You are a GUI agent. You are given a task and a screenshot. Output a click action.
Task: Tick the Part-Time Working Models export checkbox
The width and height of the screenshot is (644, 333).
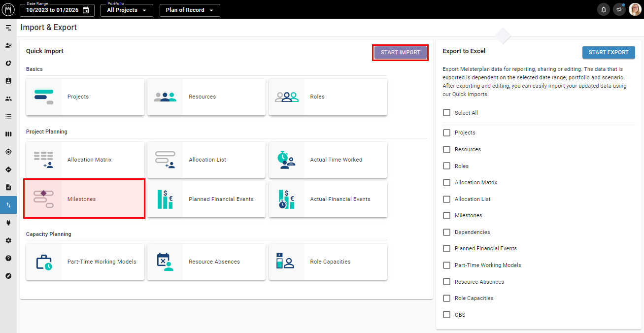(447, 265)
